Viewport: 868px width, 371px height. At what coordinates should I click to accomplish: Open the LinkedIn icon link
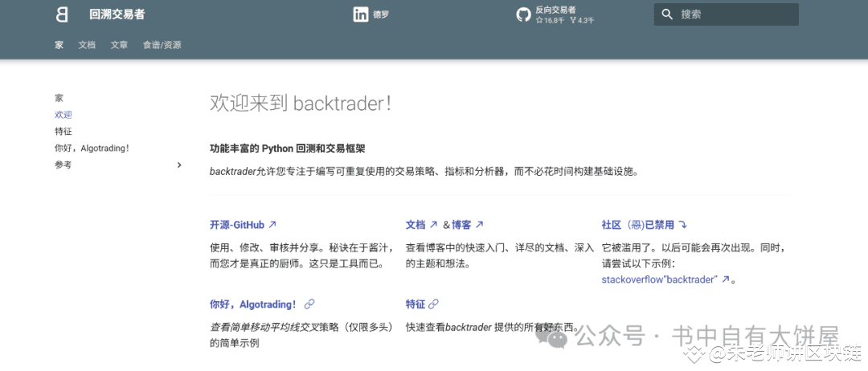[x=360, y=14]
